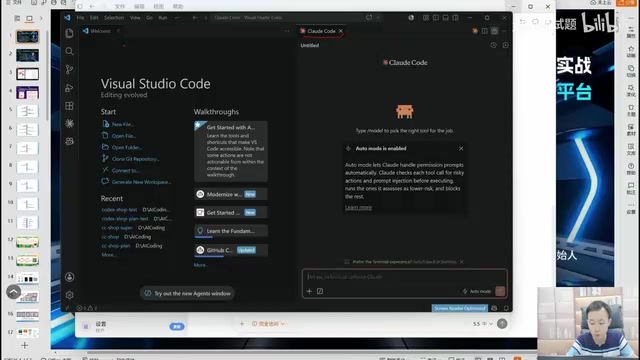The image size is (640, 360).
Task: Click More under Walkthroughs
Action: click(x=200, y=265)
